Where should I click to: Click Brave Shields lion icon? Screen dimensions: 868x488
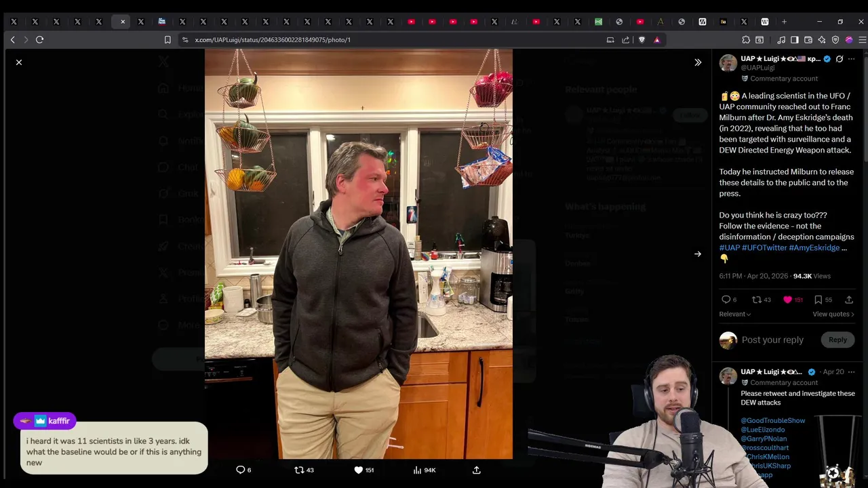click(x=642, y=40)
